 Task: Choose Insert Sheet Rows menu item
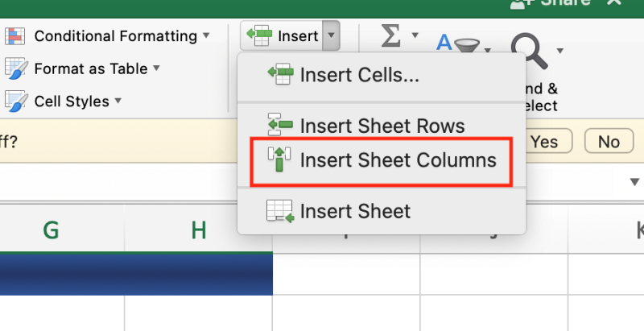tap(382, 126)
